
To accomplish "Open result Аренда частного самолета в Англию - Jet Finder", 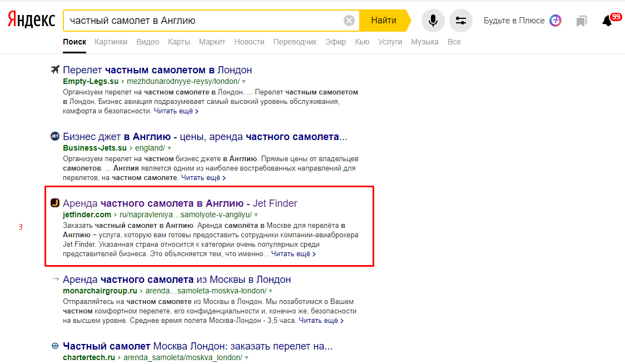I will (x=180, y=203).
